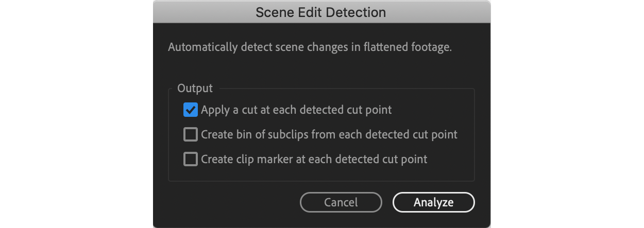Cancel the Scene Edit Detection dialog
The width and height of the screenshot is (644, 228).
(341, 202)
